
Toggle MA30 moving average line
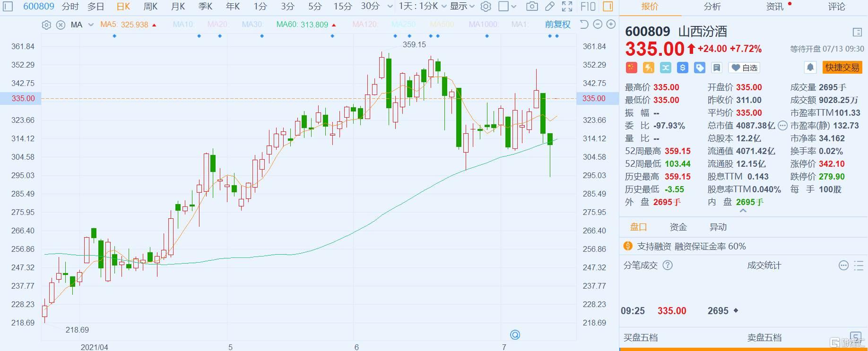pos(252,24)
